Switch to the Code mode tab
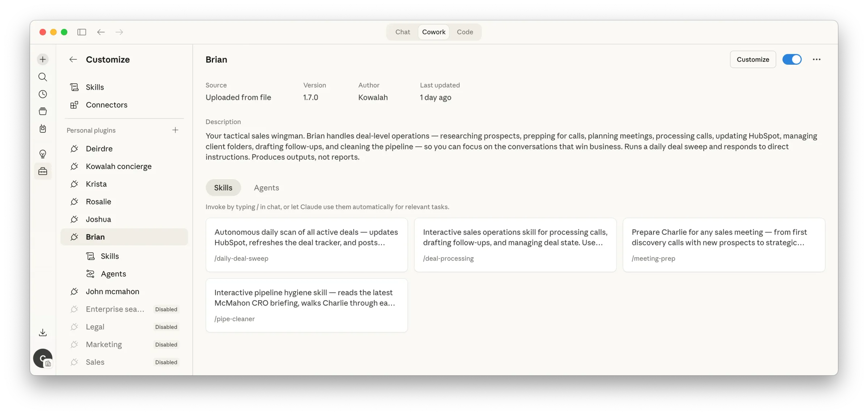 point(465,32)
